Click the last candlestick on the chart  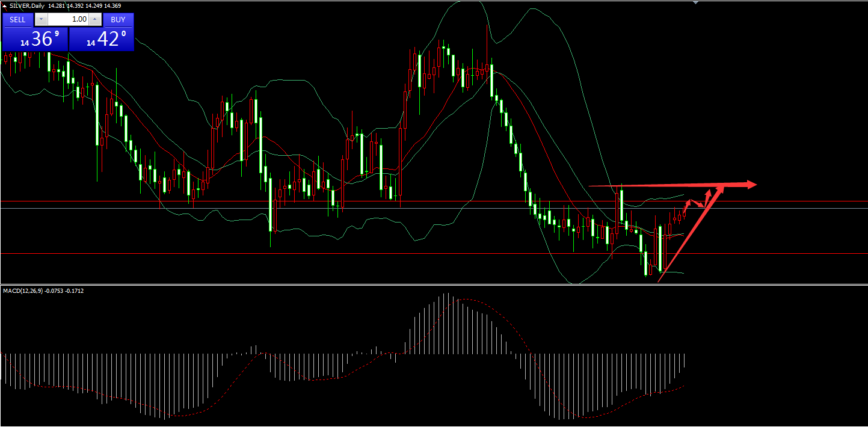[x=685, y=212]
